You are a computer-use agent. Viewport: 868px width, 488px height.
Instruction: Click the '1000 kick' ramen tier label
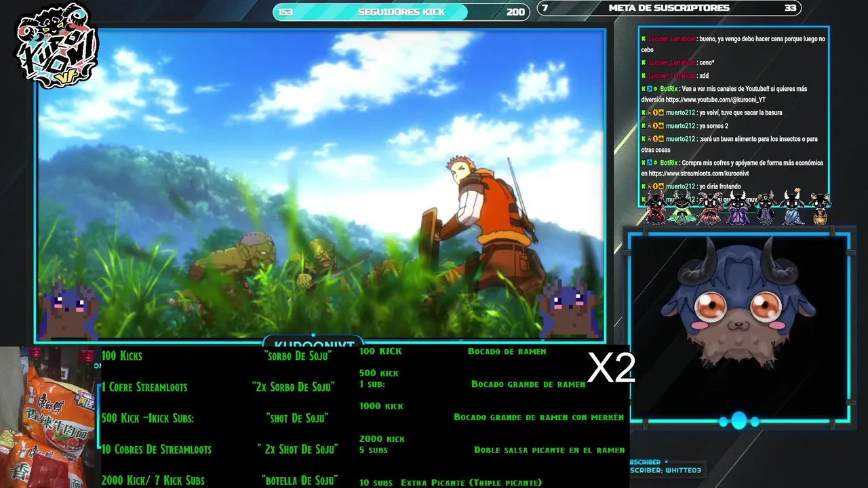[x=381, y=406]
